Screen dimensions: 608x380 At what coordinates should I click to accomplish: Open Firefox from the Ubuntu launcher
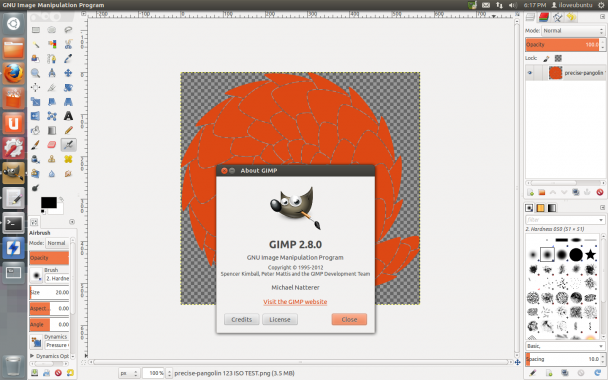coord(14,73)
